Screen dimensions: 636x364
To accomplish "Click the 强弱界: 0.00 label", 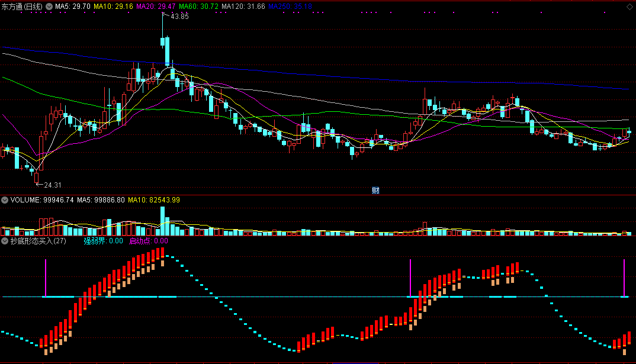I will tap(104, 241).
